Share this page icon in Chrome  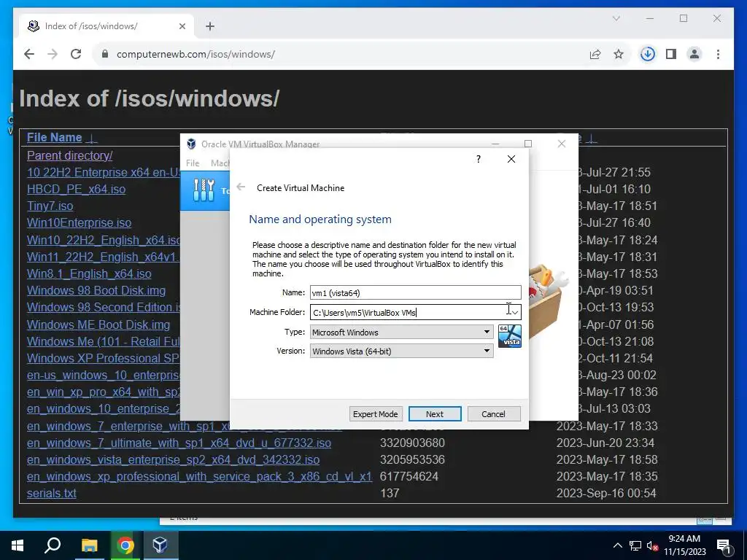(595, 54)
